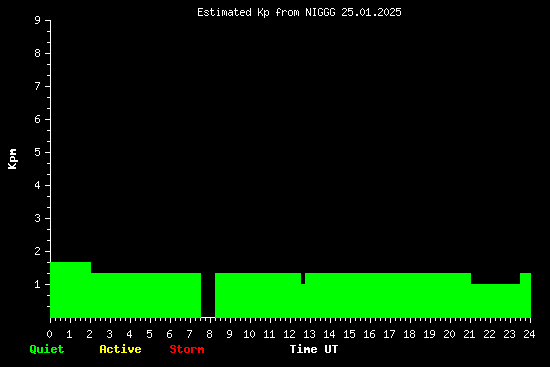The image size is (550, 367).
Task: Click the green 'Quiet' legend label
Action: pyautogui.click(x=47, y=349)
